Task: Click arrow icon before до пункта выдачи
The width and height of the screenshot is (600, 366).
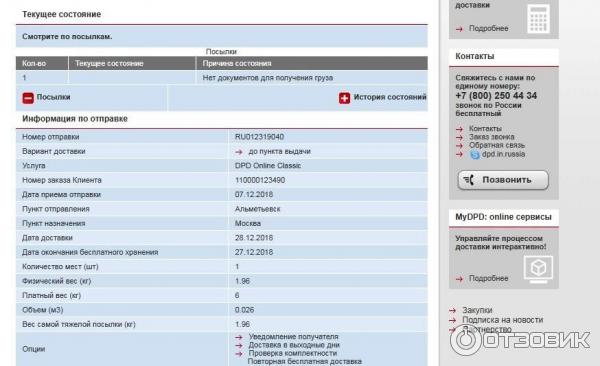Action: pyautogui.click(x=239, y=152)
